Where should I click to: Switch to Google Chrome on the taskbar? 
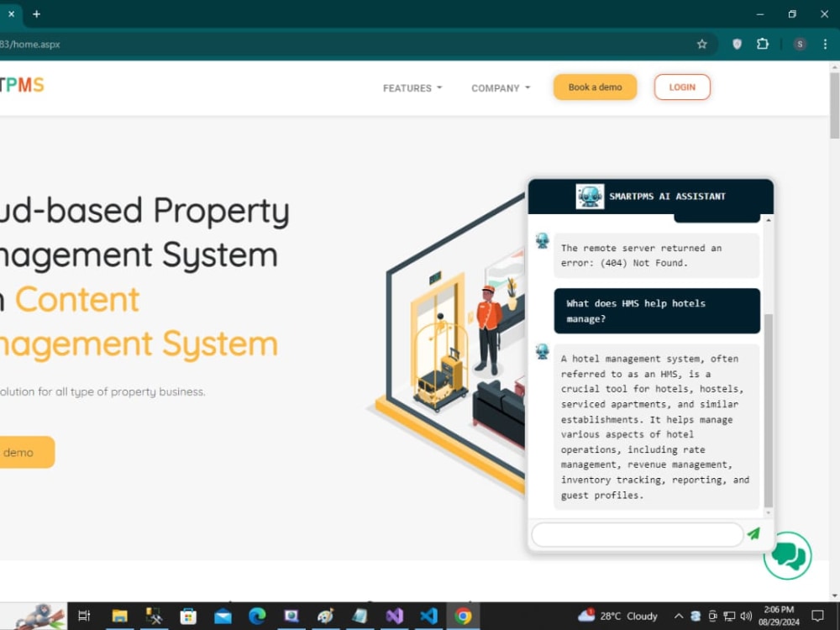tap(463, 616)
